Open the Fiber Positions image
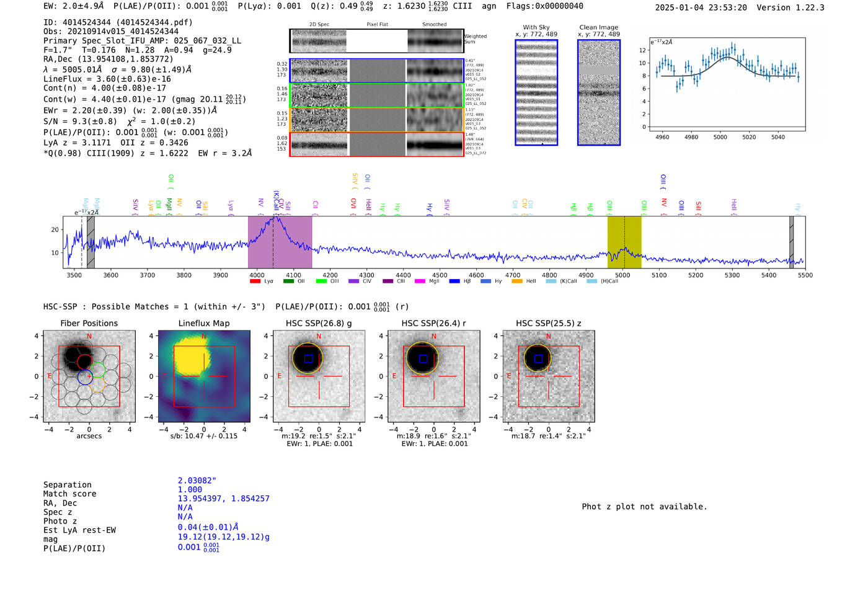The image size is (868, 591). click(x=89, y=376)
